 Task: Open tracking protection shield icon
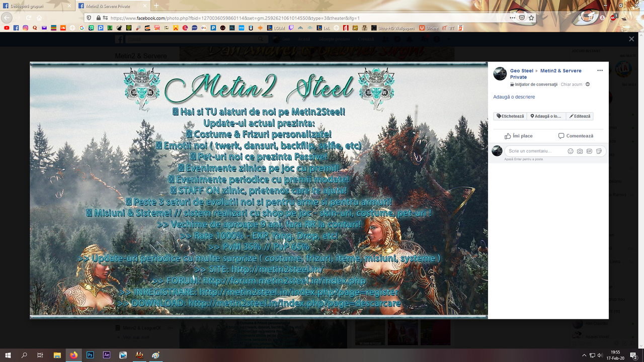tap(89, 18)
